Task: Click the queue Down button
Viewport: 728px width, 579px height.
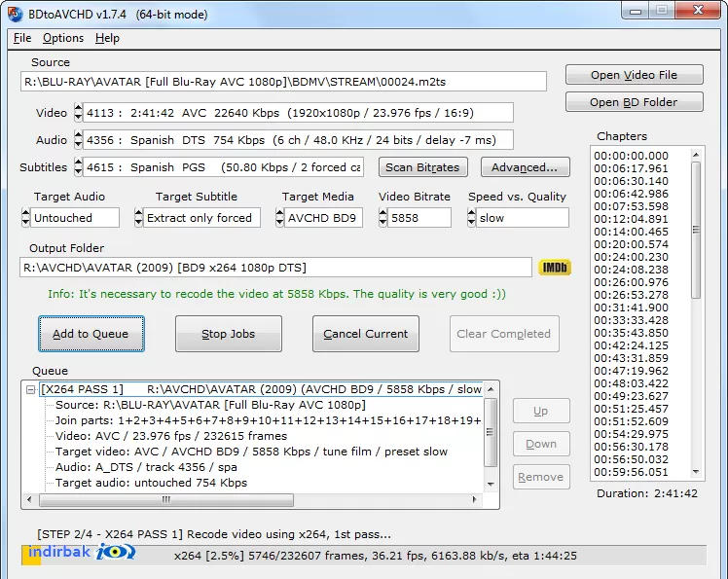Action: 541,444
